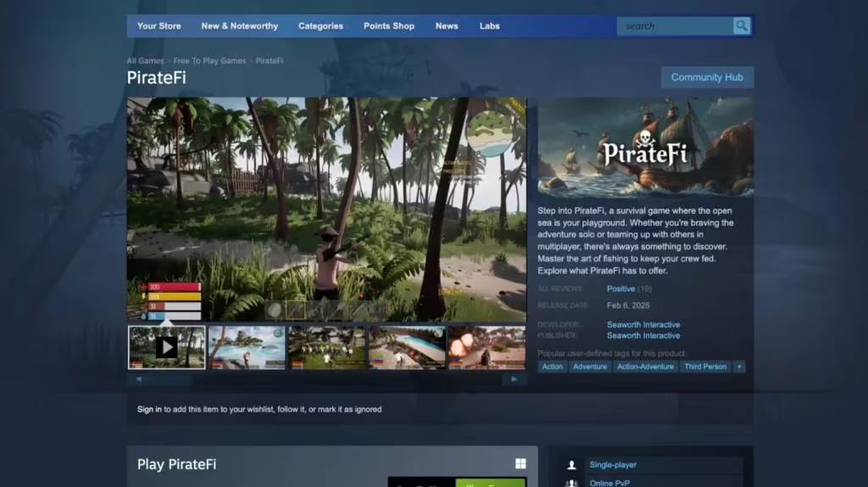Screen dimensions: 868x487
Task: Play the trailer video thumbnail
Action: (x=166, y=347)
